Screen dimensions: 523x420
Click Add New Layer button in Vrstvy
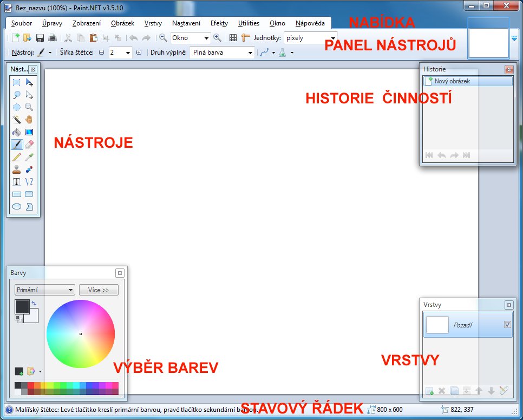[x=430, y=391]
